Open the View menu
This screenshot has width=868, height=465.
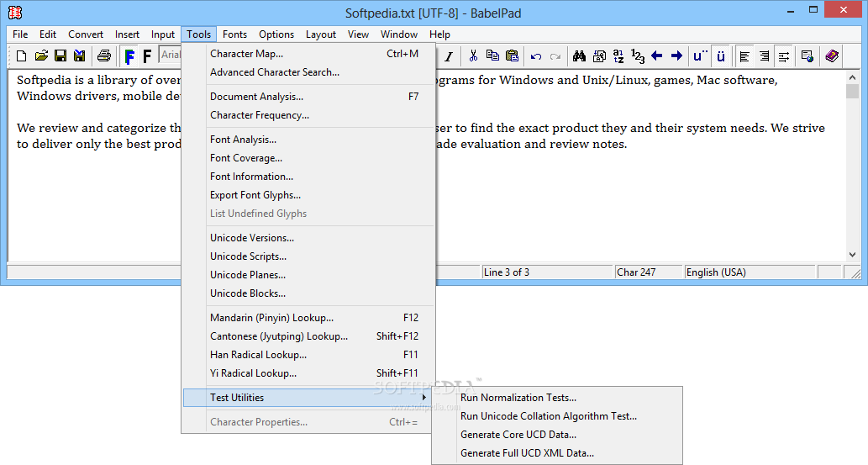point(358,34)
